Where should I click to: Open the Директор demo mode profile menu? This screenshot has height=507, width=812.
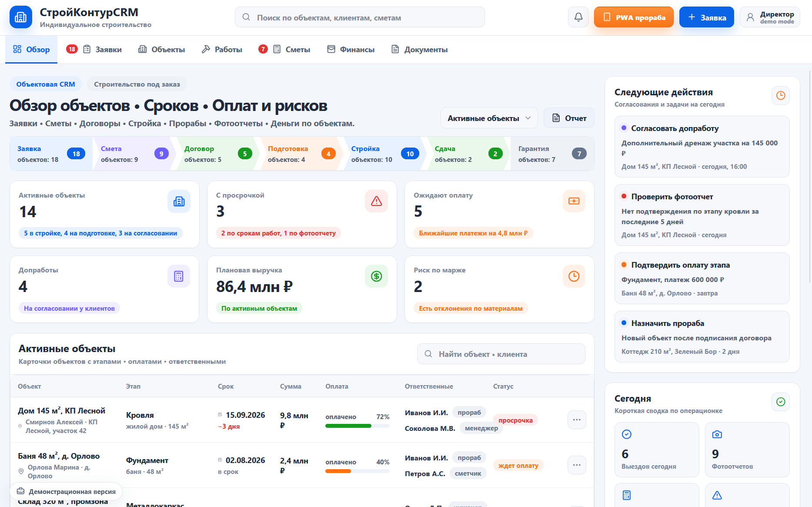pos(770,17)
